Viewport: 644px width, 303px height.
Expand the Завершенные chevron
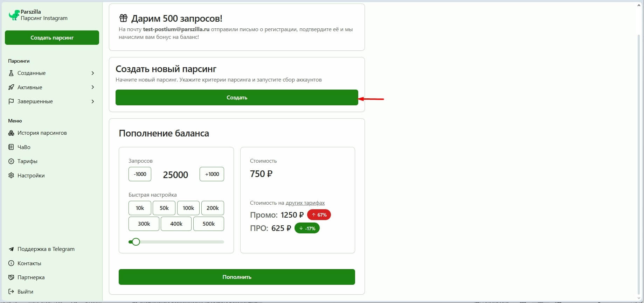tap(93, 101)
